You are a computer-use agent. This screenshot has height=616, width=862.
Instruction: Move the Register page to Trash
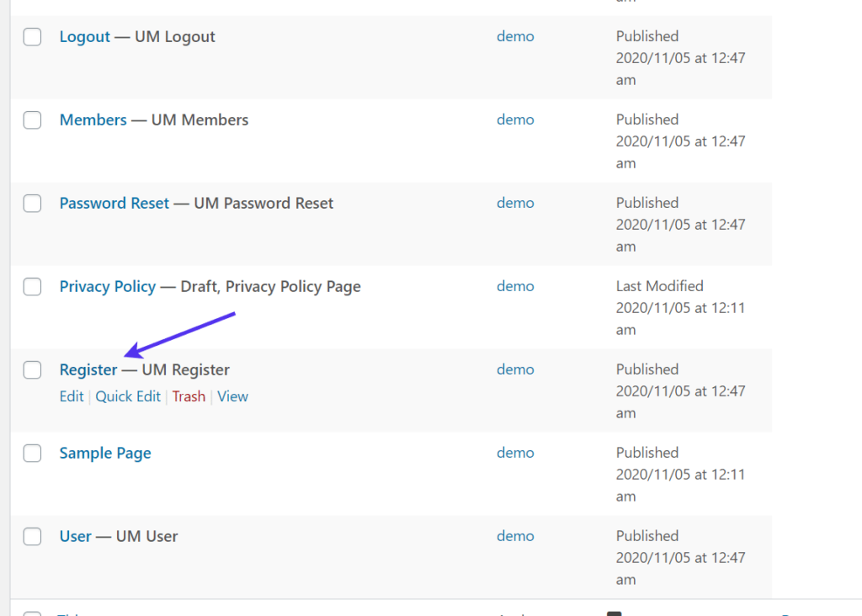[189, 396]
